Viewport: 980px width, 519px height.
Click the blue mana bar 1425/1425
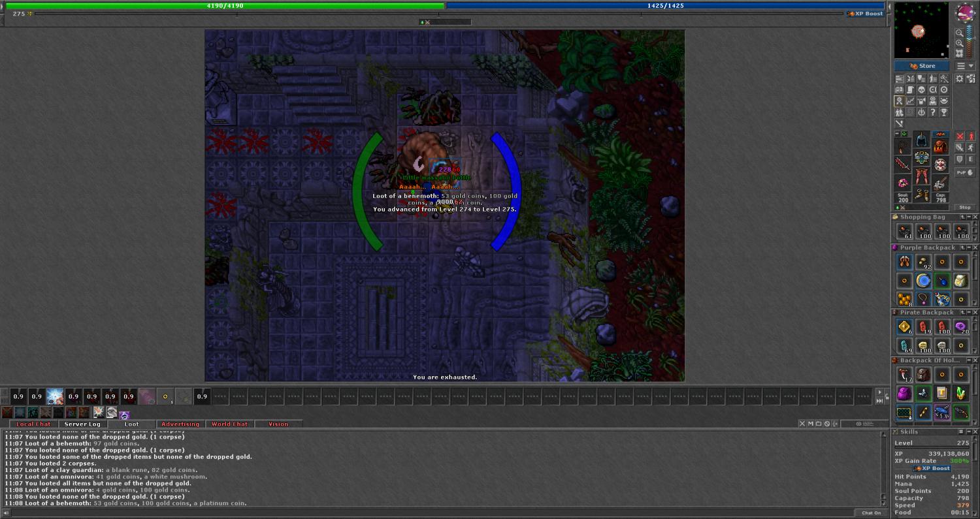click(666, 5)
